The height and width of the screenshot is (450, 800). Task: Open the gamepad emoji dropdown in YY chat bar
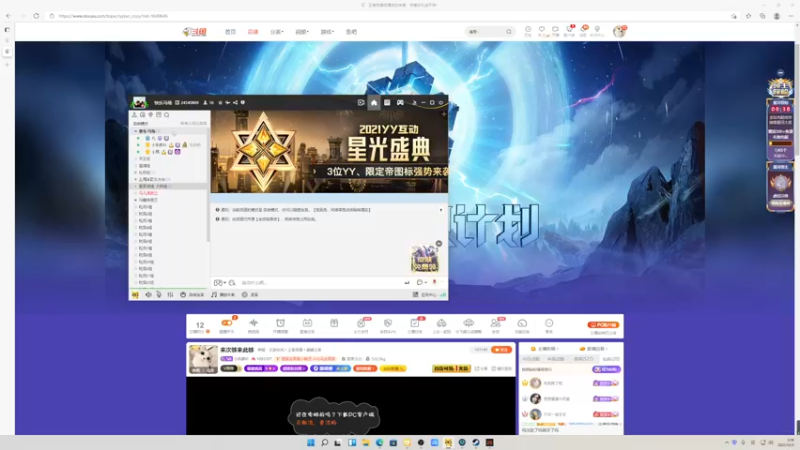(x=219, y=283)
